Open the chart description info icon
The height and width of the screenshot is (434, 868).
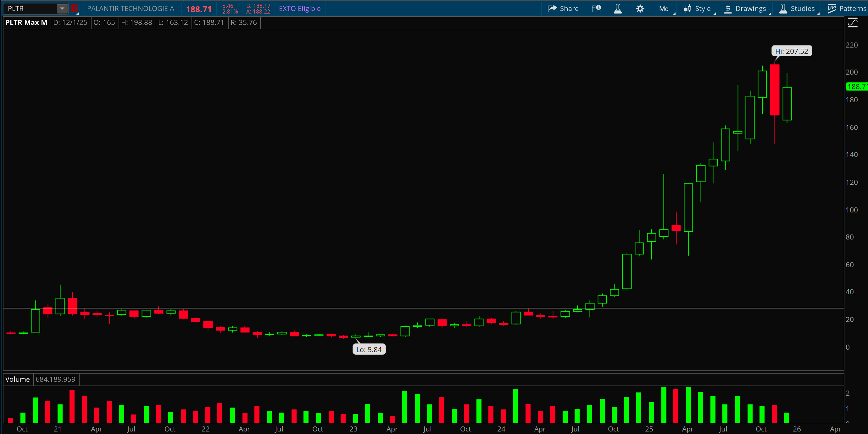596,9
